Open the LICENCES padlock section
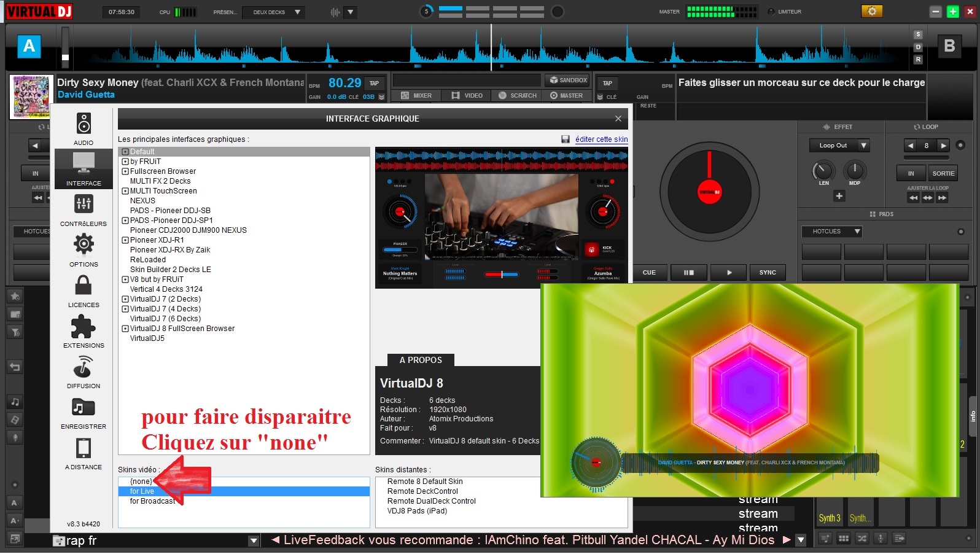 tap(84, 291)
